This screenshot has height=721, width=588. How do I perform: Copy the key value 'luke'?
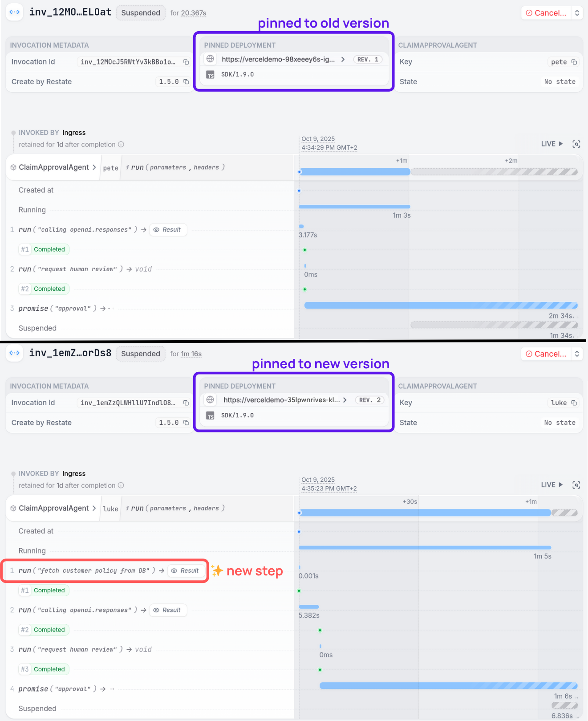click(574, 403)
